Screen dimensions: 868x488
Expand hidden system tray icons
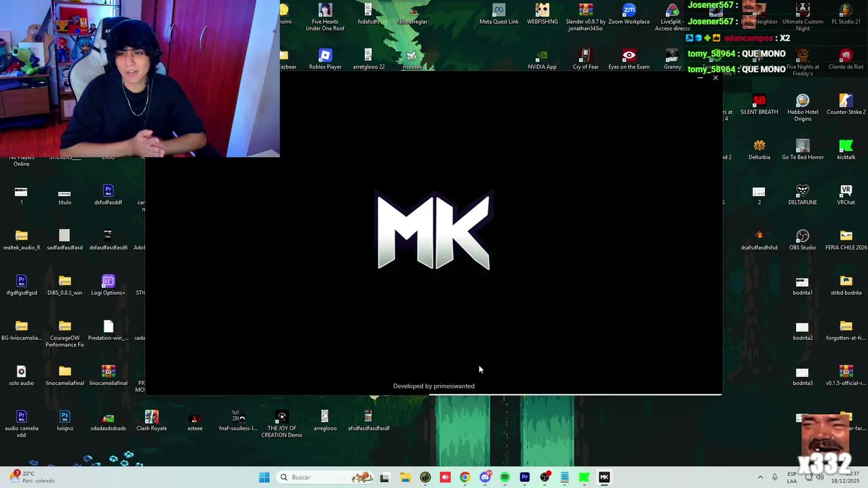tap(759, 477)
